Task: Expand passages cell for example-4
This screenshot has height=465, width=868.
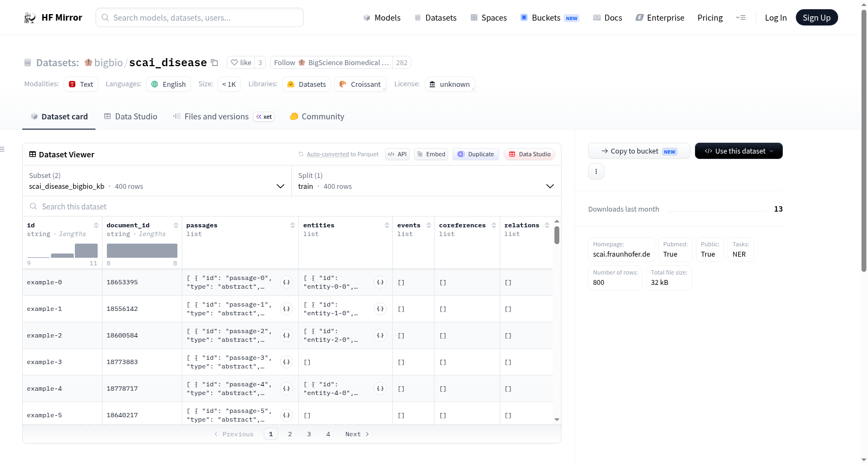Action: coord(286,388)
